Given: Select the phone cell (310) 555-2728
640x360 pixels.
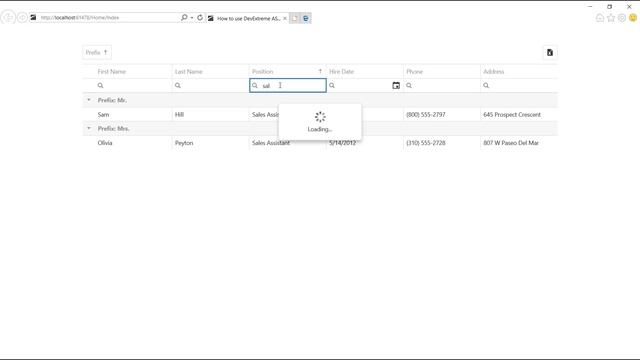Looking at the screenshot, I should [426, 143].
